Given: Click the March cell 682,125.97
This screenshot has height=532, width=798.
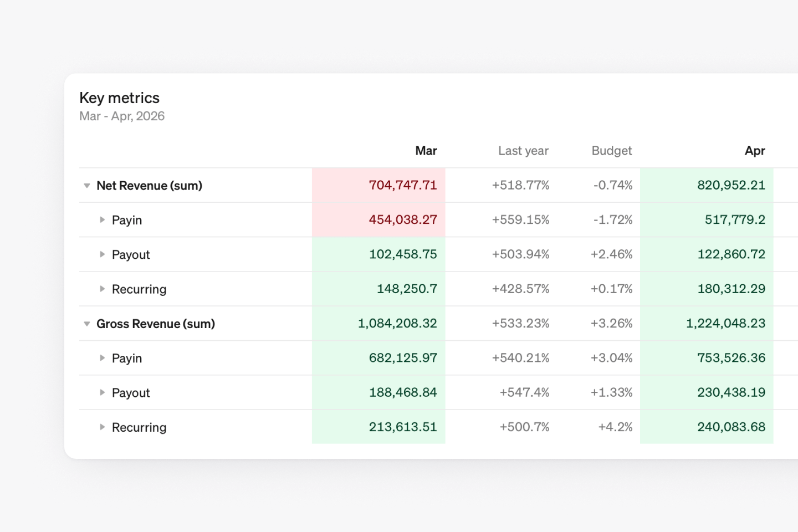Looking at the screenshot, I should [x=378, y=358].
